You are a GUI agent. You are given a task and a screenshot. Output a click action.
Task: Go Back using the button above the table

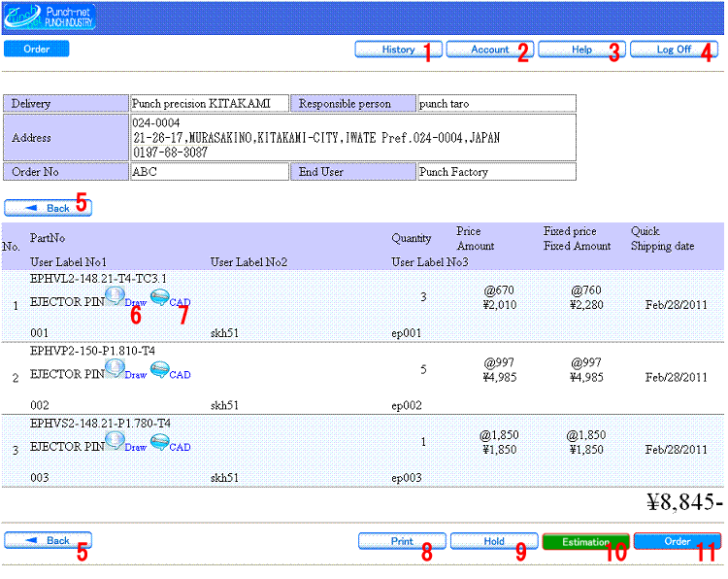pos(48,208)
